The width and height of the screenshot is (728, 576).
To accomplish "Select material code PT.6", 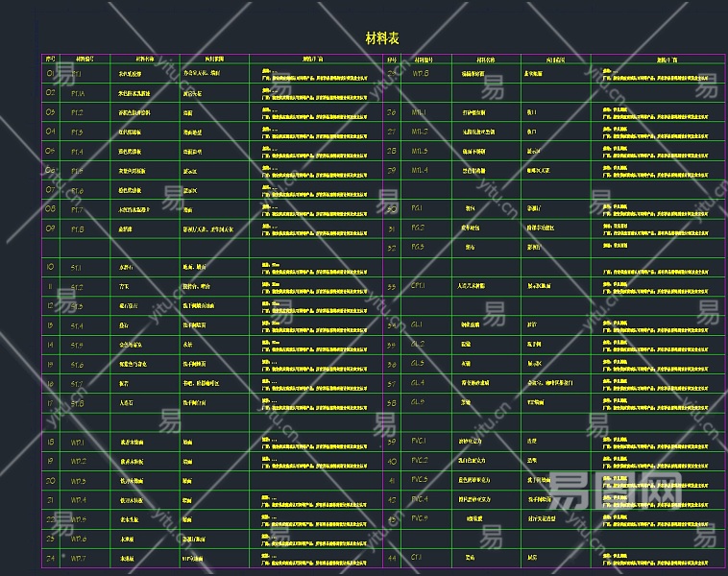I will pyautogui.click(x=77, y=191).
